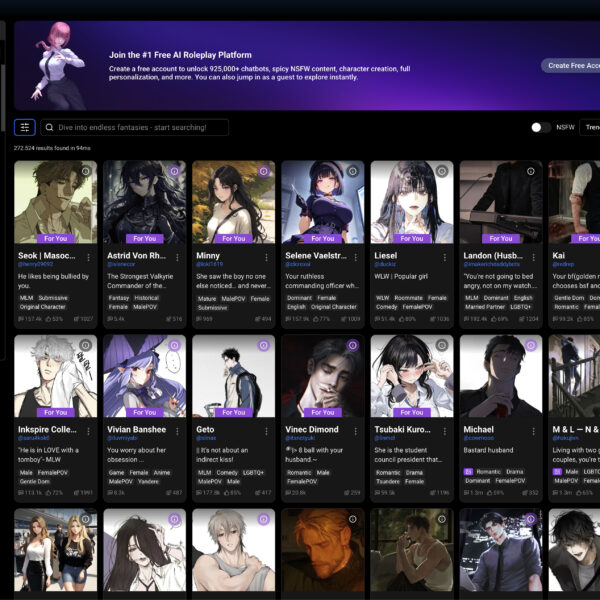The image size is (600, 600).
Task: Open info icon on Astrid Von Rh card
Action: pos(174,171)
